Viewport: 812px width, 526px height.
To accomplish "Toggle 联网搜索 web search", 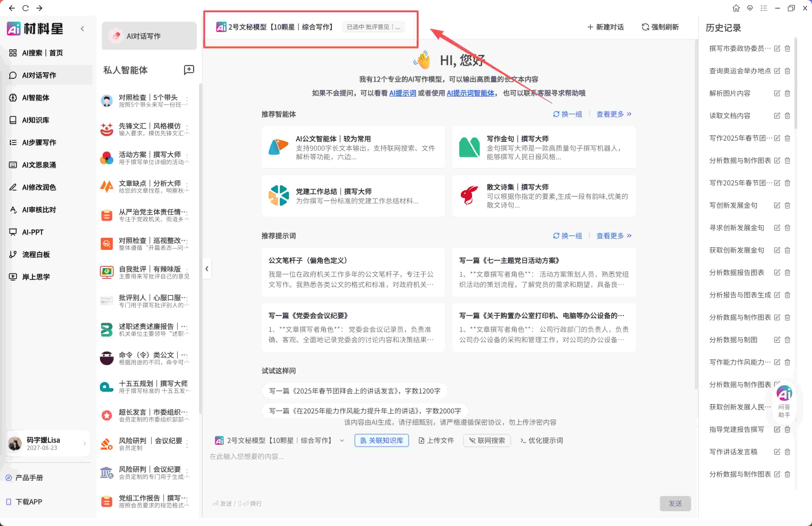I will tap(487, 440).
